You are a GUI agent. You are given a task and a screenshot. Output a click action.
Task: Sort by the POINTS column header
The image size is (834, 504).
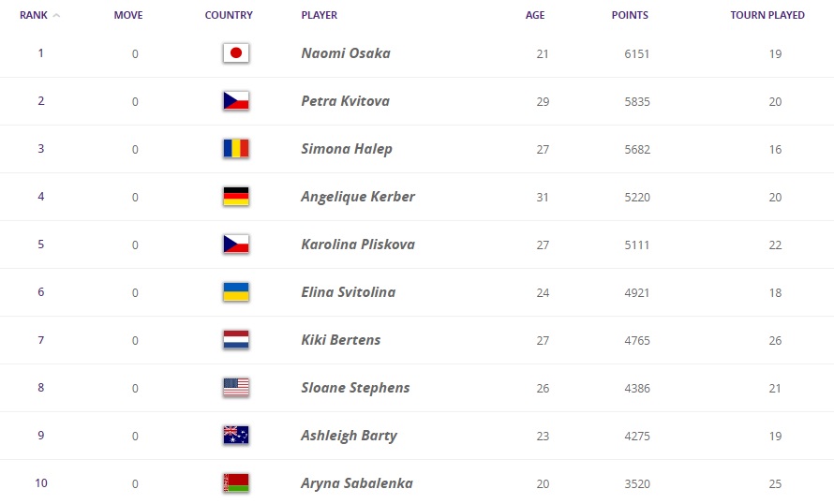(630, 15)
